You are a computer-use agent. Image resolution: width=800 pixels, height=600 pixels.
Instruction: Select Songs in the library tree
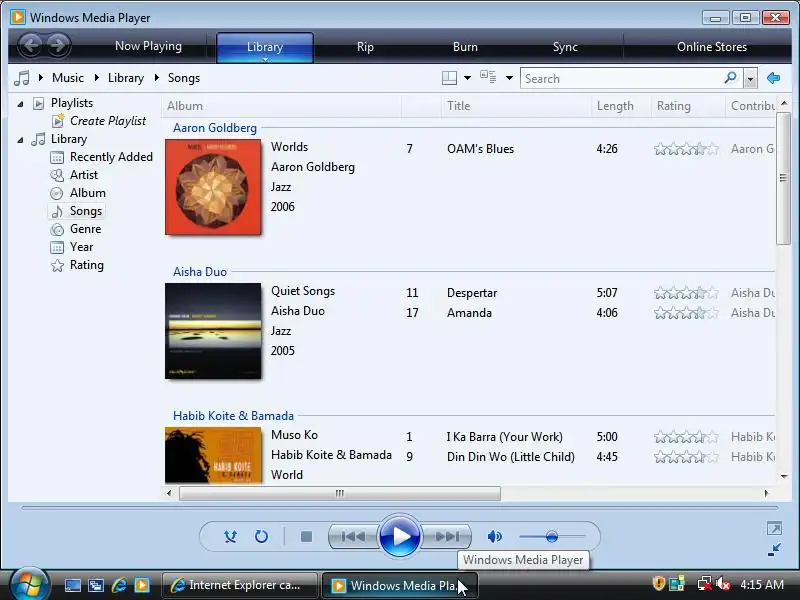pyautogui.click(x=86, y=211)
